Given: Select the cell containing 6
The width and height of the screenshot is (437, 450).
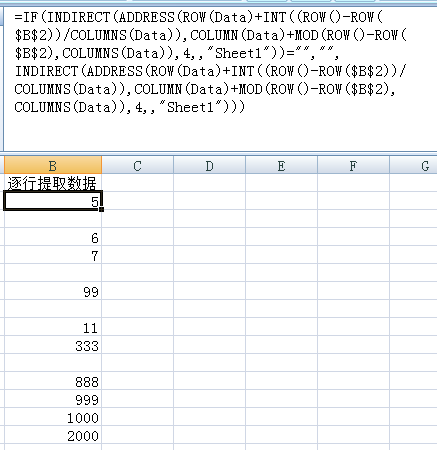Looking at the screenshot, I should tap(53, 237).
